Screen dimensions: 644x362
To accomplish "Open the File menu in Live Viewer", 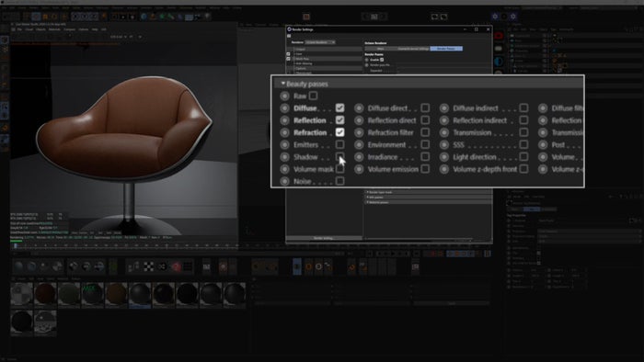I will point(19,29).
